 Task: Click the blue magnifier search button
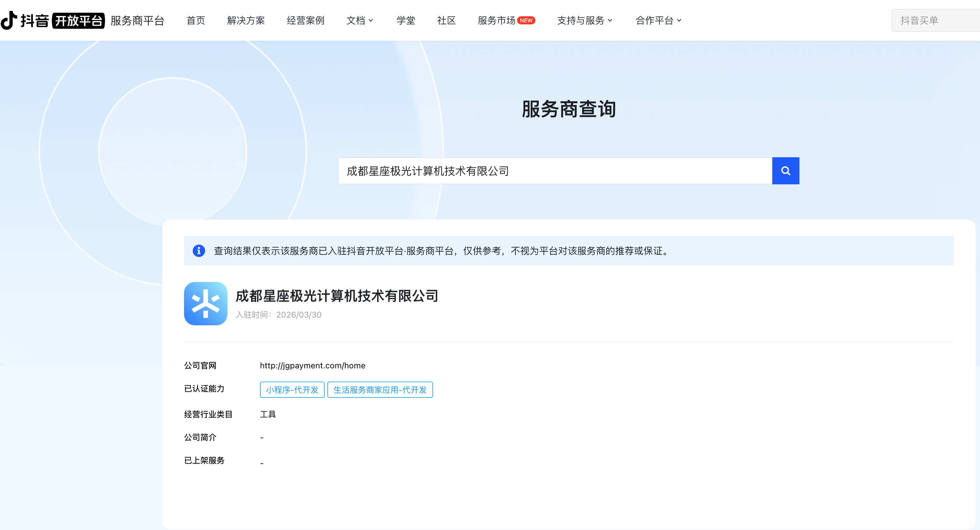coord(785,171)
